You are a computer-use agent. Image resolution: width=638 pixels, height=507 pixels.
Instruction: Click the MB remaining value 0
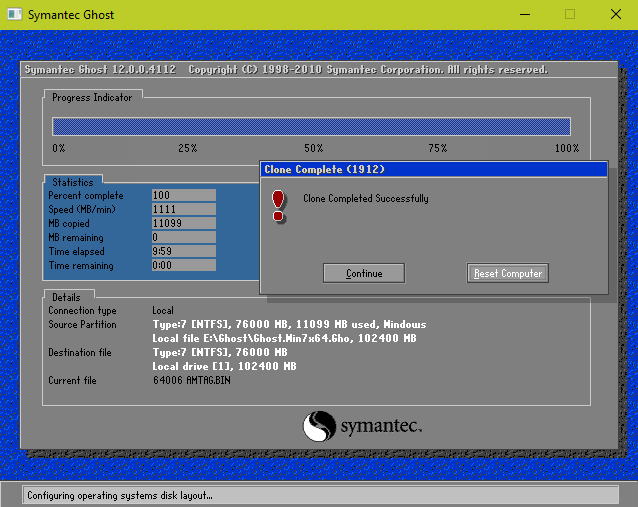(184, 237)
